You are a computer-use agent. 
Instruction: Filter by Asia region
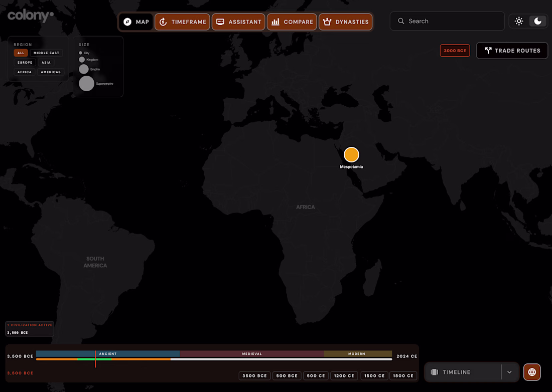click(46, 62)
